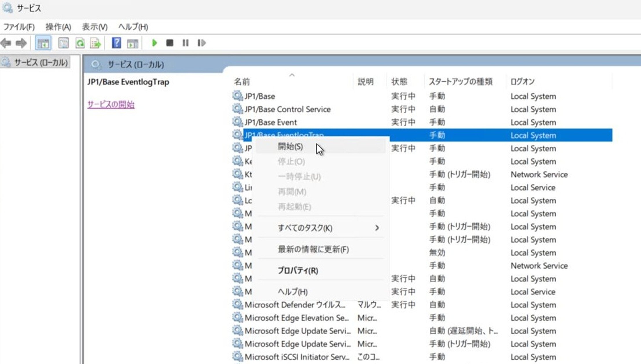The image size is (641, 364).
Task: Click the Pause service toolbar icon
Action: pyautogui.click(x=185, y=43)
